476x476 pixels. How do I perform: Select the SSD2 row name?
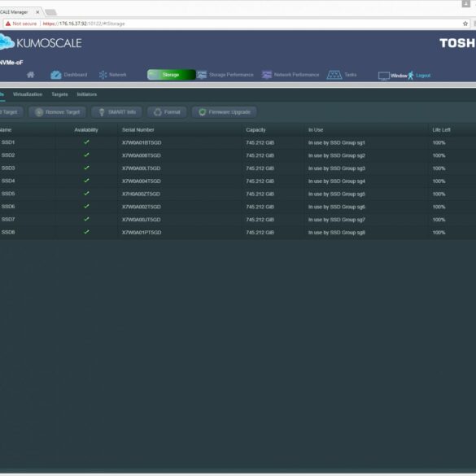(8, 155)
